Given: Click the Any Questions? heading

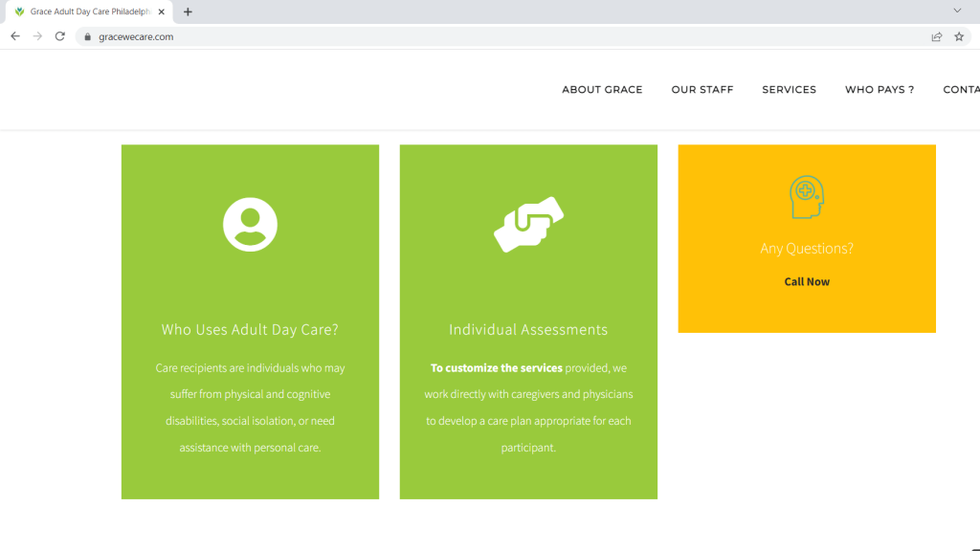Looking at the screenshot, I should 807,249.
